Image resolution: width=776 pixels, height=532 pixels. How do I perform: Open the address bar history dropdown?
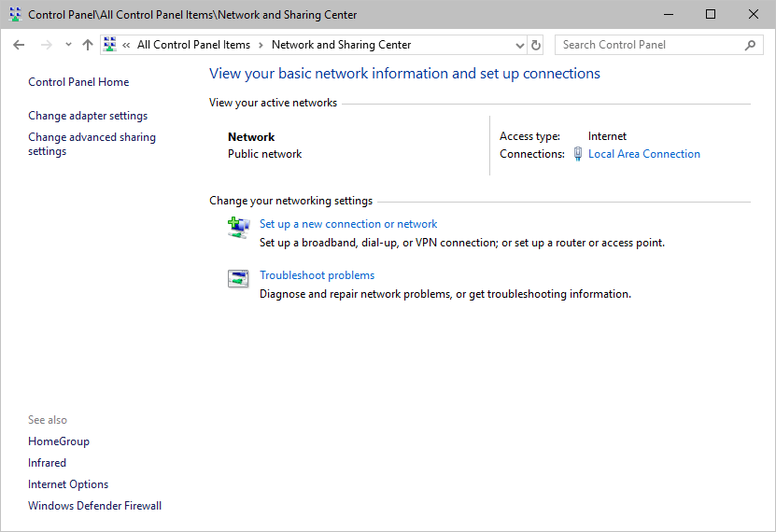[x=519, y=46]
